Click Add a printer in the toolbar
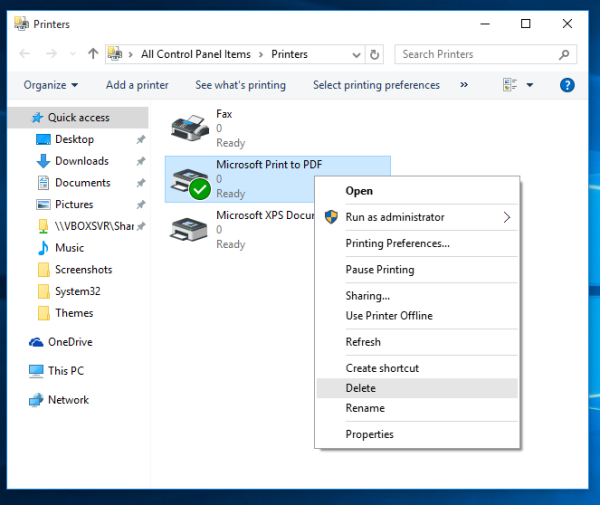 (x=137, y=85)
